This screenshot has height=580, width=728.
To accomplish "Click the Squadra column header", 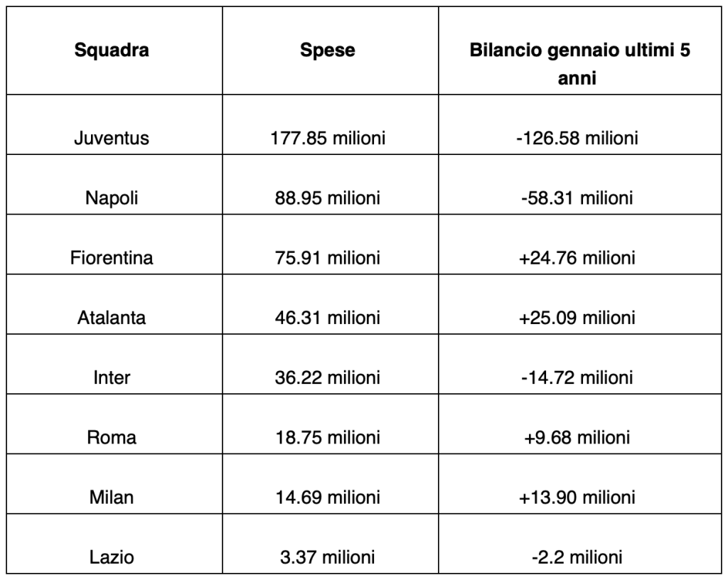I will click(x=112, y=51).
